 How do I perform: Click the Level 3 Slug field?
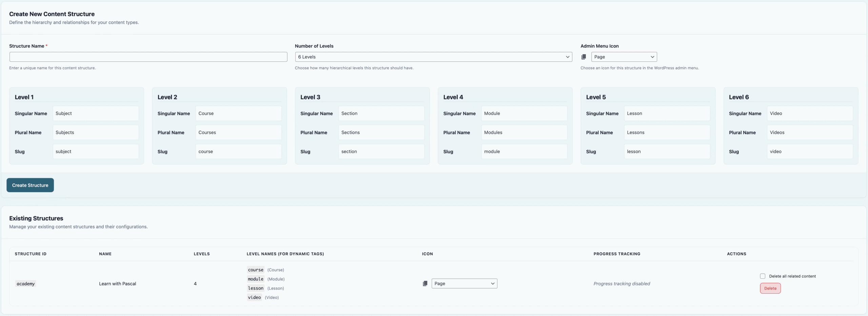pyautogui.click(x=381, y=152)
